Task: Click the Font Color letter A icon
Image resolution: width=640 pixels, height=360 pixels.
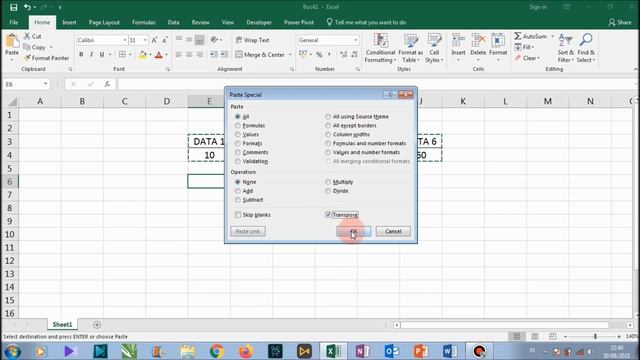Action: click(159, 54)
